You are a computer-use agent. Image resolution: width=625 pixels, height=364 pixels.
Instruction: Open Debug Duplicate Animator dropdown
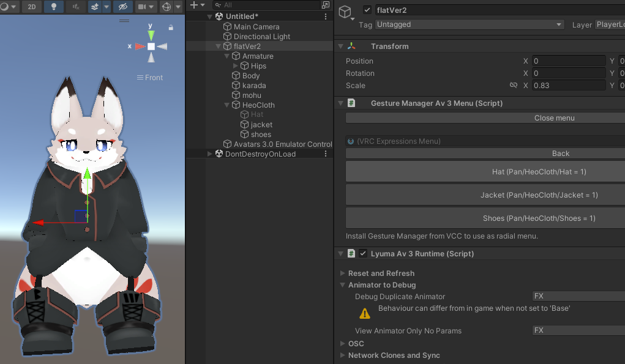pyautogui.click(x=578, y=296)
